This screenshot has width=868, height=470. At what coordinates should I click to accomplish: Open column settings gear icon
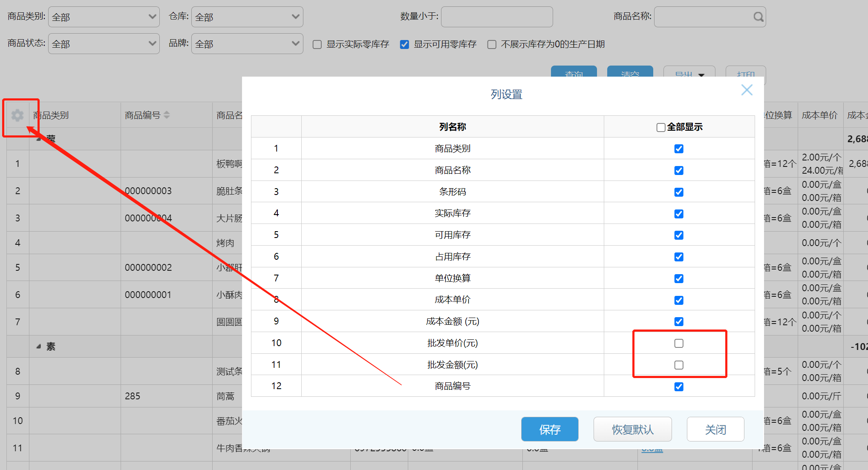pos(17,115)
